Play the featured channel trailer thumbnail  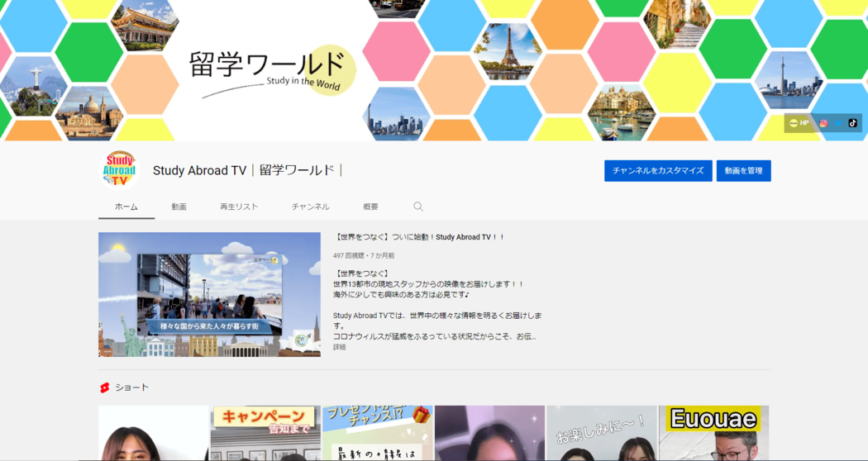pos(209,294)
